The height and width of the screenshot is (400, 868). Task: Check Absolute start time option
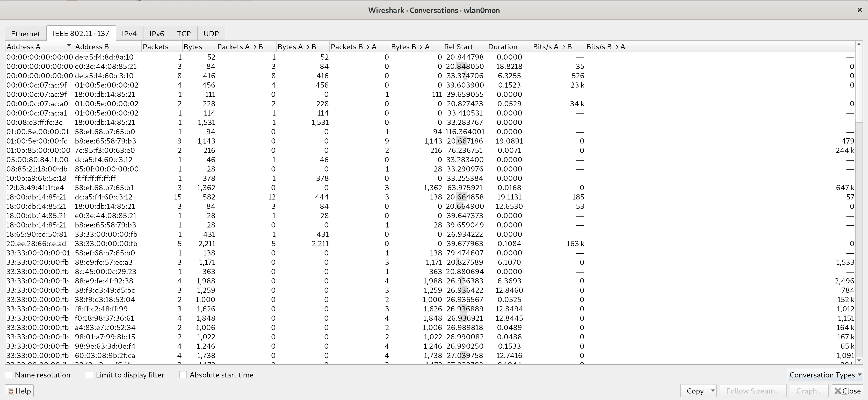[x=183, y=375]
